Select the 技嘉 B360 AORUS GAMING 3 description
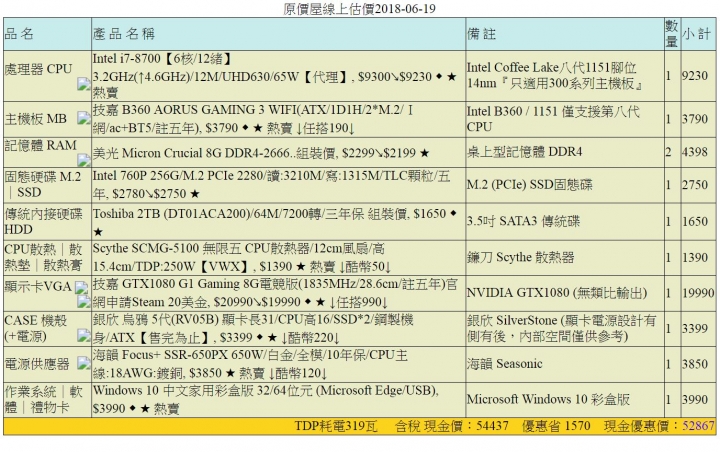720x452 pixels. coord(253,119)
